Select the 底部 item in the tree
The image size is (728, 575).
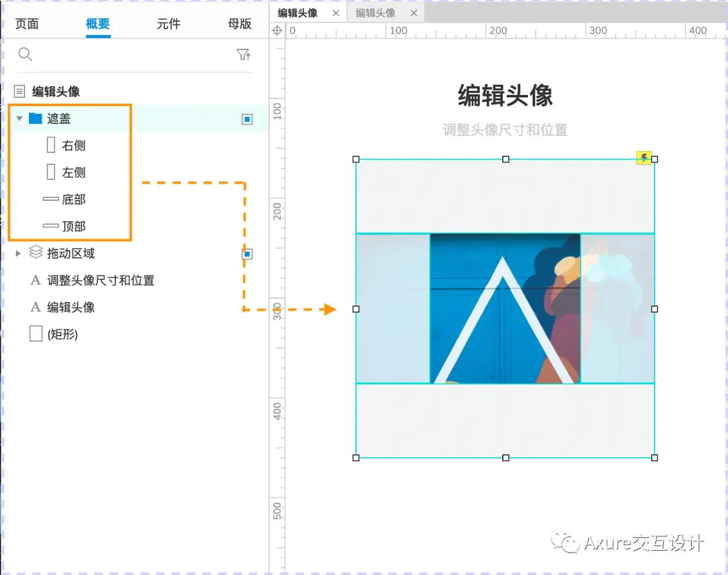(x=74, y=199)
